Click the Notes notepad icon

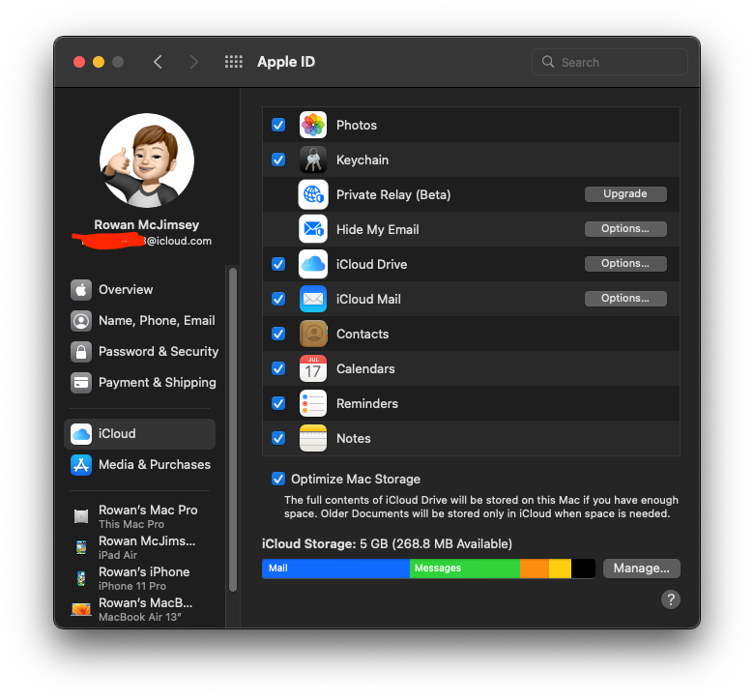tap(312, 438)
